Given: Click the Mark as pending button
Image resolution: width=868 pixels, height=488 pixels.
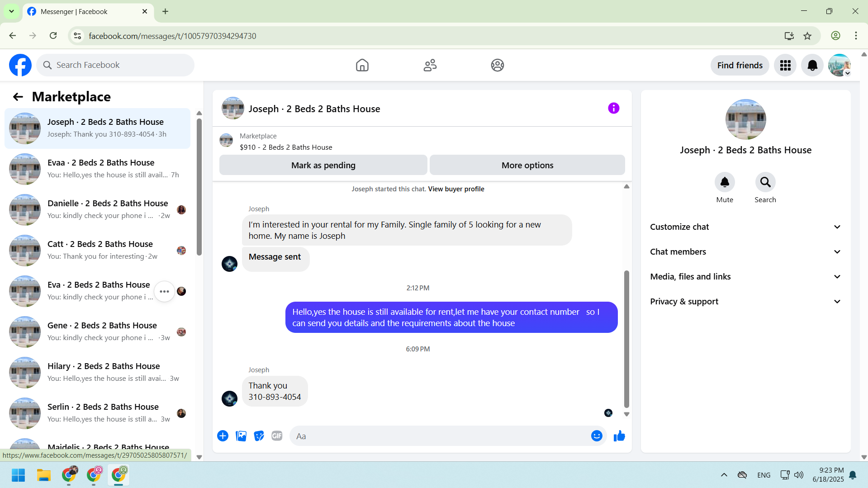Looking at the screenshot, I should (x=323, y=166).
